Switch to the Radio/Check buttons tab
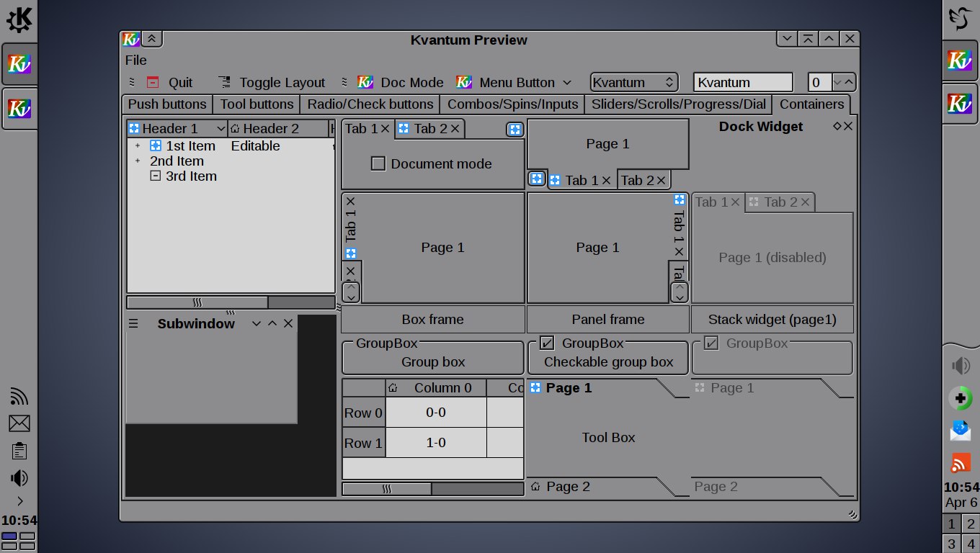 (370, 104)
